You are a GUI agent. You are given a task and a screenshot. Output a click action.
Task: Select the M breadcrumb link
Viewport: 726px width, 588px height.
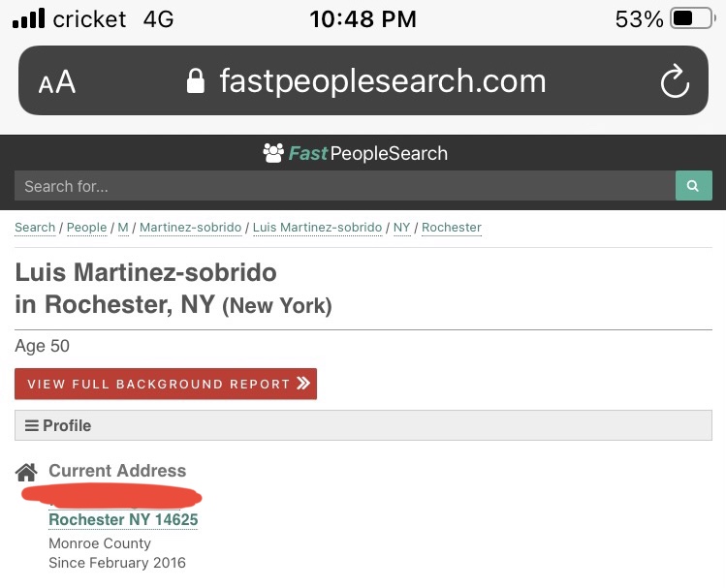coord(123,228)
